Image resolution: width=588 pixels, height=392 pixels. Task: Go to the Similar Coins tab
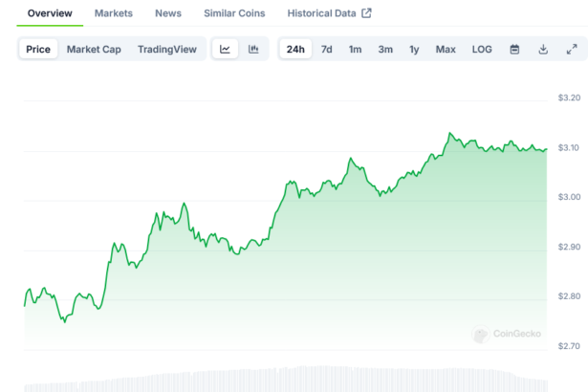coord(234,13)
